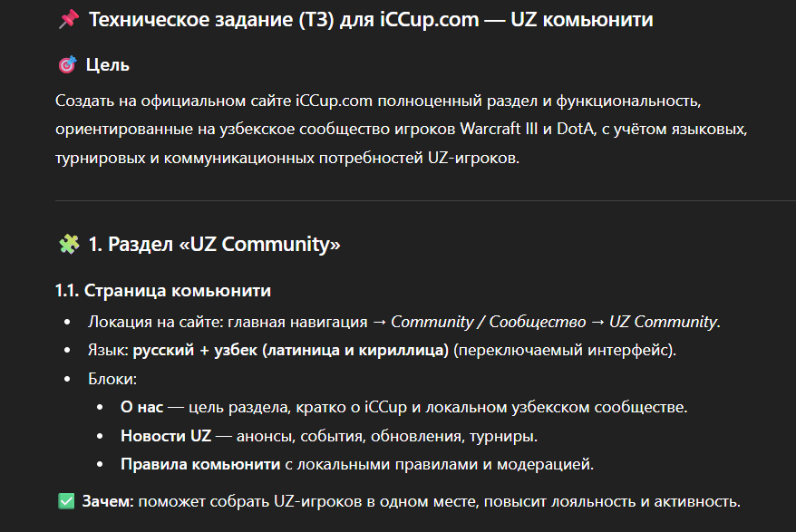Click the Блоки: bullet item
The height and width of the screenshot is (532, 796).
pos(112,379)
